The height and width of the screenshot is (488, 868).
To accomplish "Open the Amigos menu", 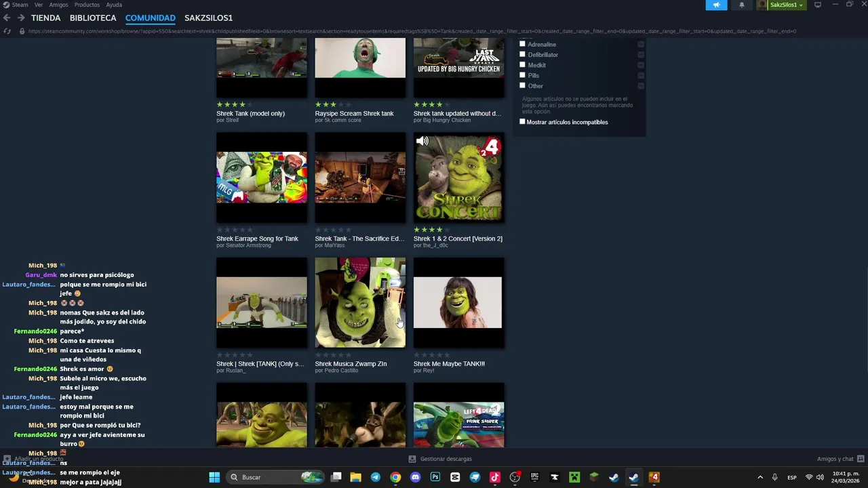I will pyautogui.click(x=58, y=5).
